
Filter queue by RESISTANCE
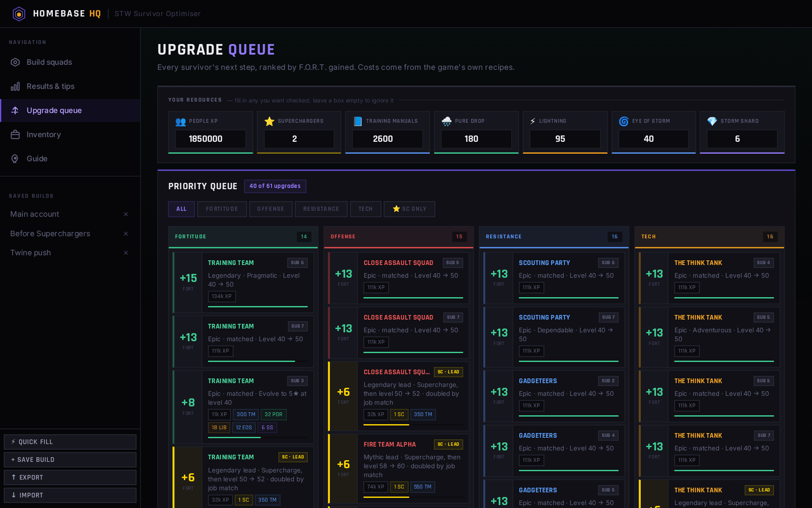click(321, 209)
